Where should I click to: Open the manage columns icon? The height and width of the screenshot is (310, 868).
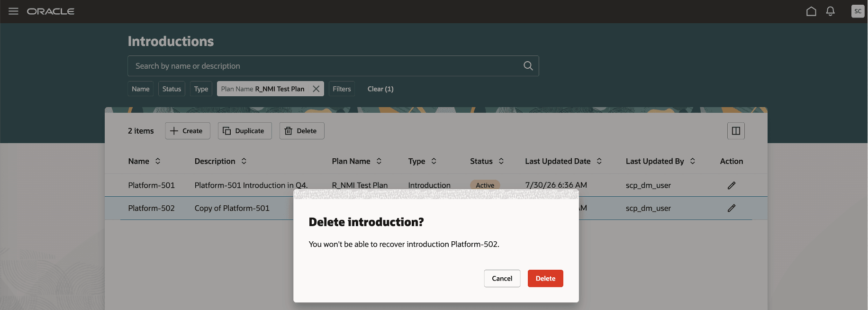[x=736, y=131]
